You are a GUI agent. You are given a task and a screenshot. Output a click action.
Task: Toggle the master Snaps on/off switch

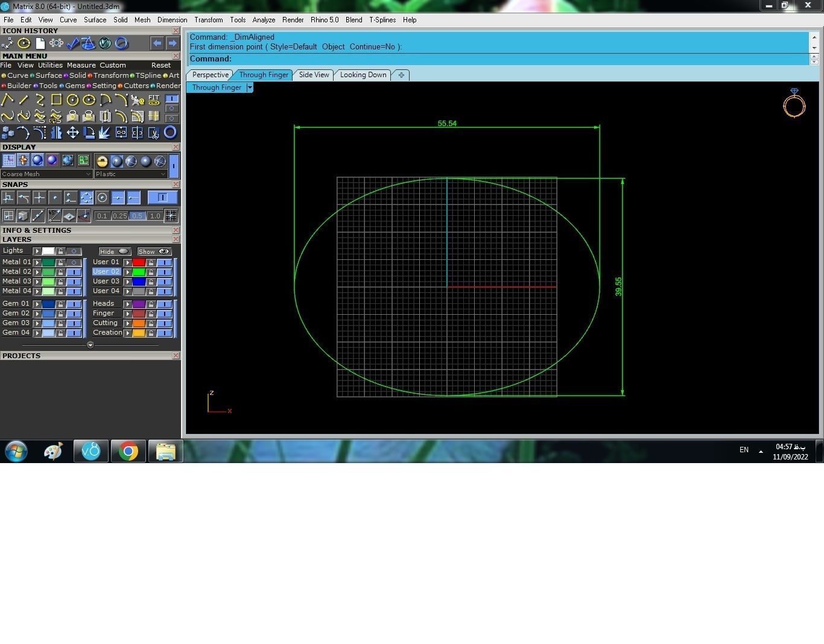coord(162,197)
